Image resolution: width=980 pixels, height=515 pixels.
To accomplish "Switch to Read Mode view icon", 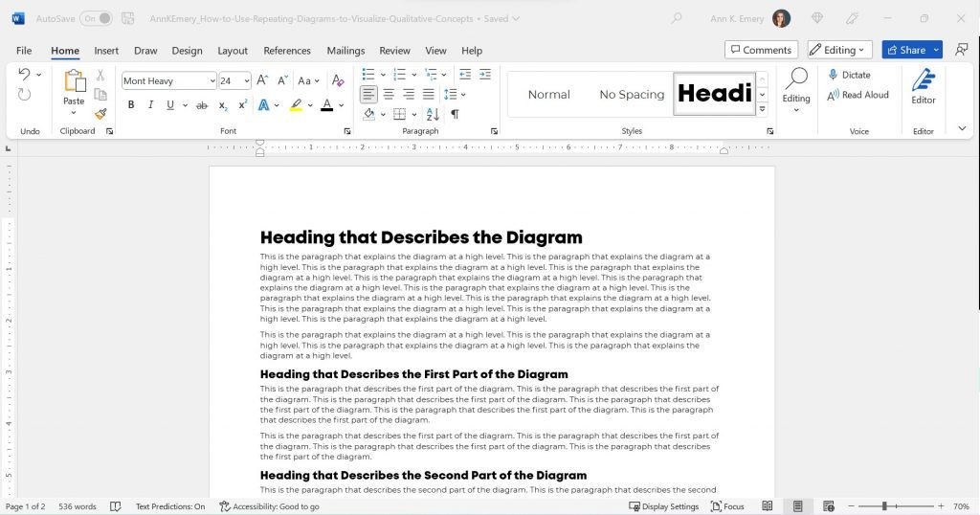I will 768,506.
